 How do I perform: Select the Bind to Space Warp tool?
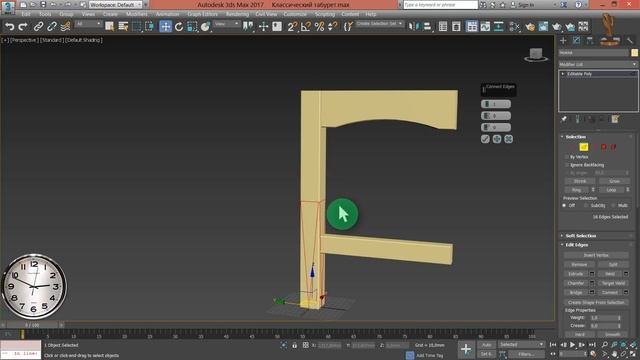65,27
